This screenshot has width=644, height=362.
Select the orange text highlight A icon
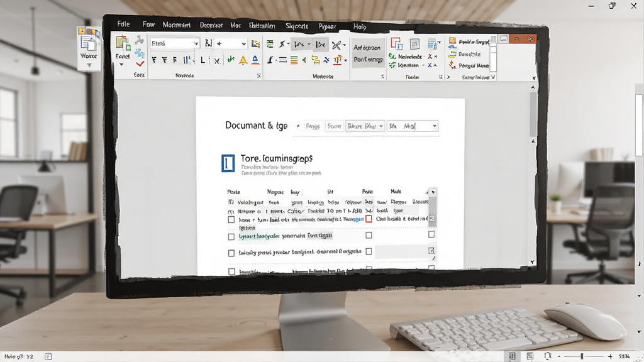(243, 60)
